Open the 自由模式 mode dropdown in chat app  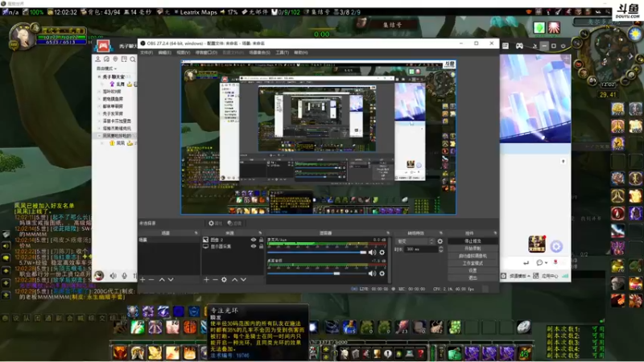(x=107, y=68)
